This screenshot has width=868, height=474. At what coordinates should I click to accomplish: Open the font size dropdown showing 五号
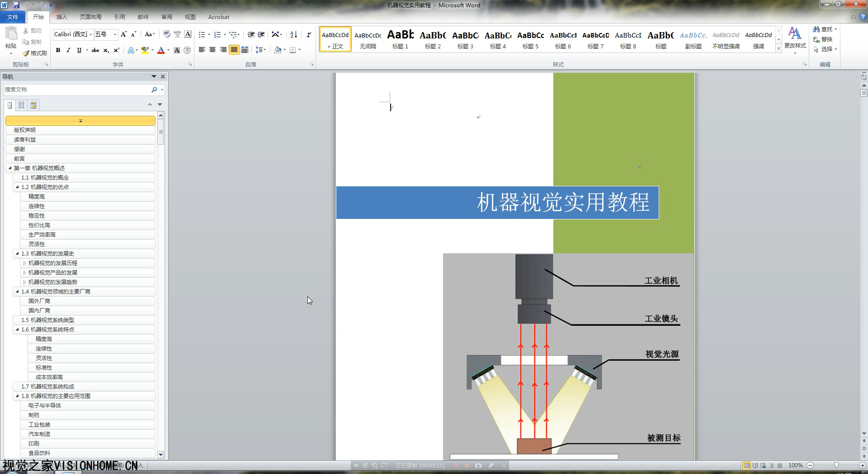pos(115,34)
